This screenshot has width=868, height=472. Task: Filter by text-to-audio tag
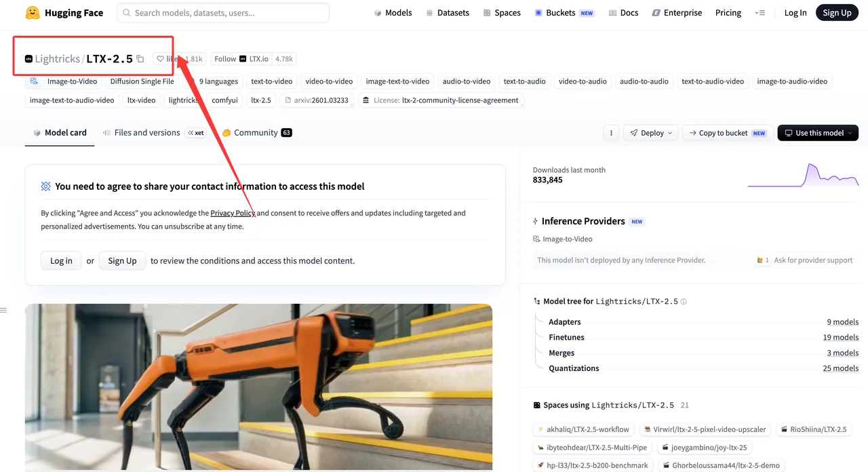(524, 81)
